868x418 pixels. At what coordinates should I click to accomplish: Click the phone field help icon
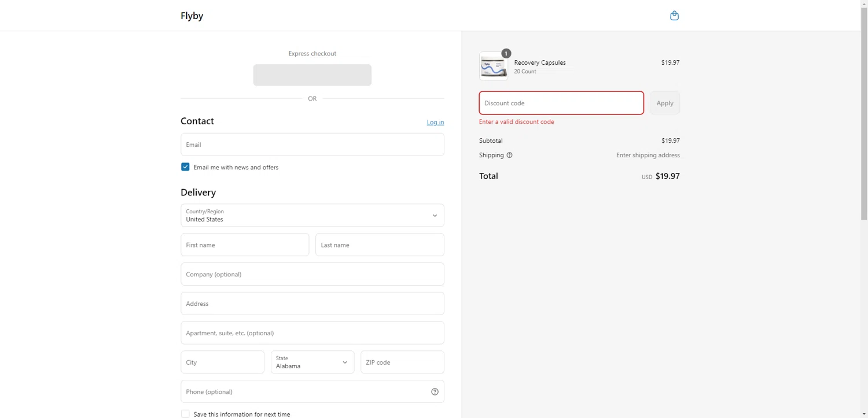[435, 392]
